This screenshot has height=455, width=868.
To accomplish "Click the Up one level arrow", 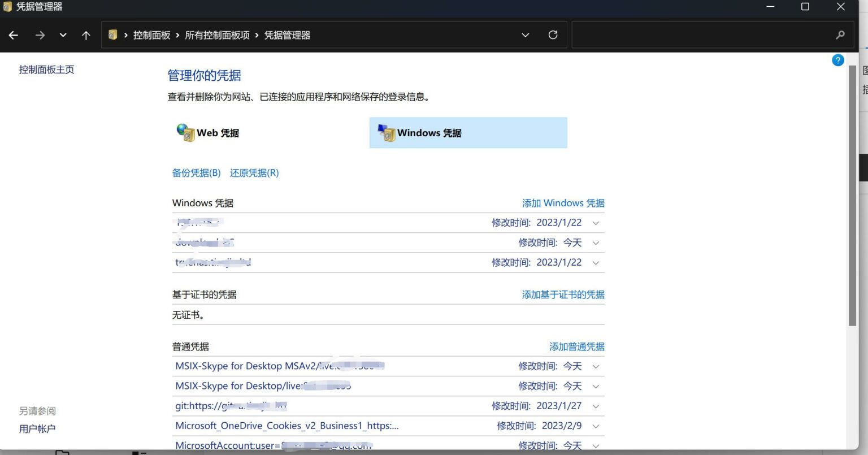I will point(85,34).
